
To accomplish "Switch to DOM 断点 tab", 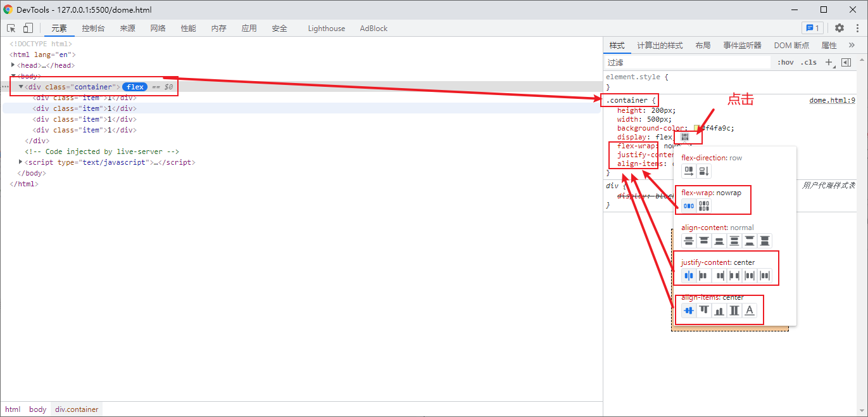I will tap(791, 46).
